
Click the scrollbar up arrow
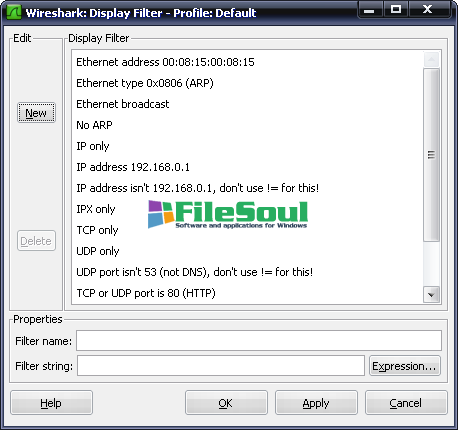(x=431, y=60)
